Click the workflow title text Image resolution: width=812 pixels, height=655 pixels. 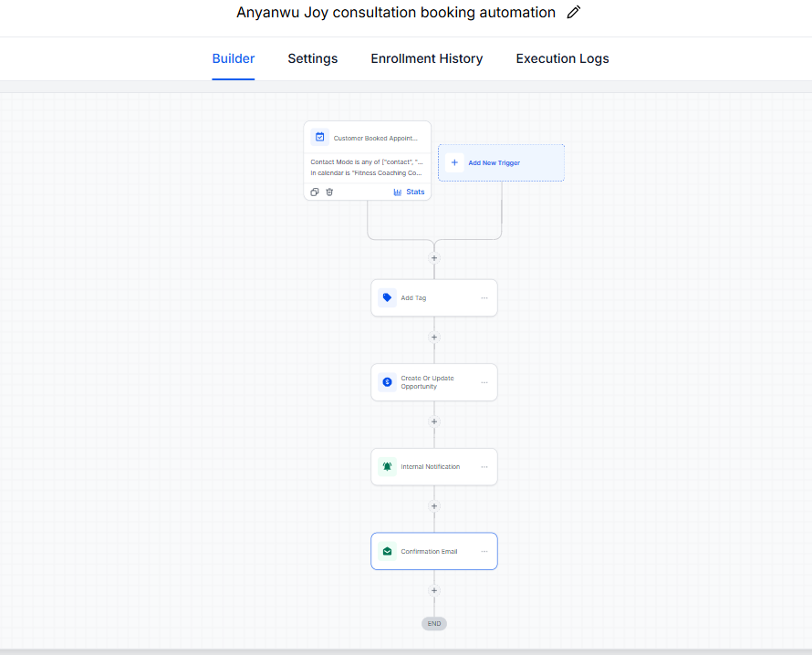pyautogui.click(x=396, y=13)
